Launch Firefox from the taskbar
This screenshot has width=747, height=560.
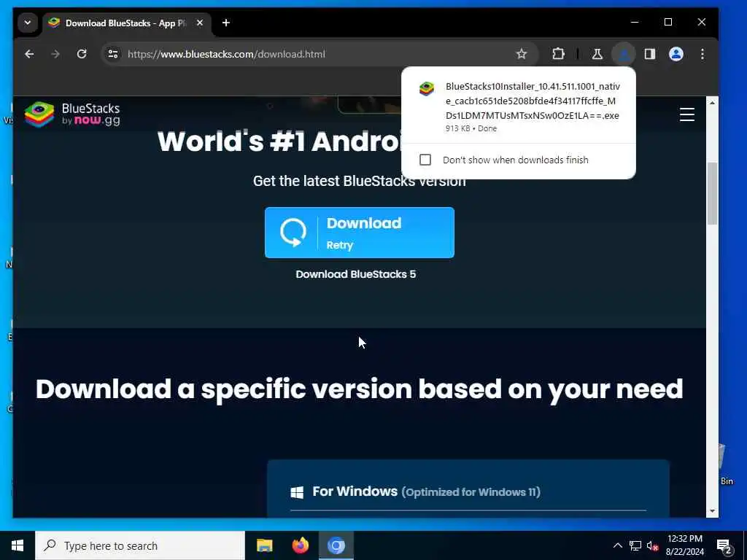300,545
